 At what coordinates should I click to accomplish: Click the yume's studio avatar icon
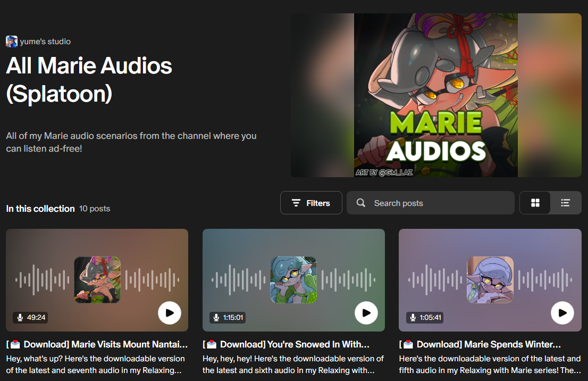(12, 42)
